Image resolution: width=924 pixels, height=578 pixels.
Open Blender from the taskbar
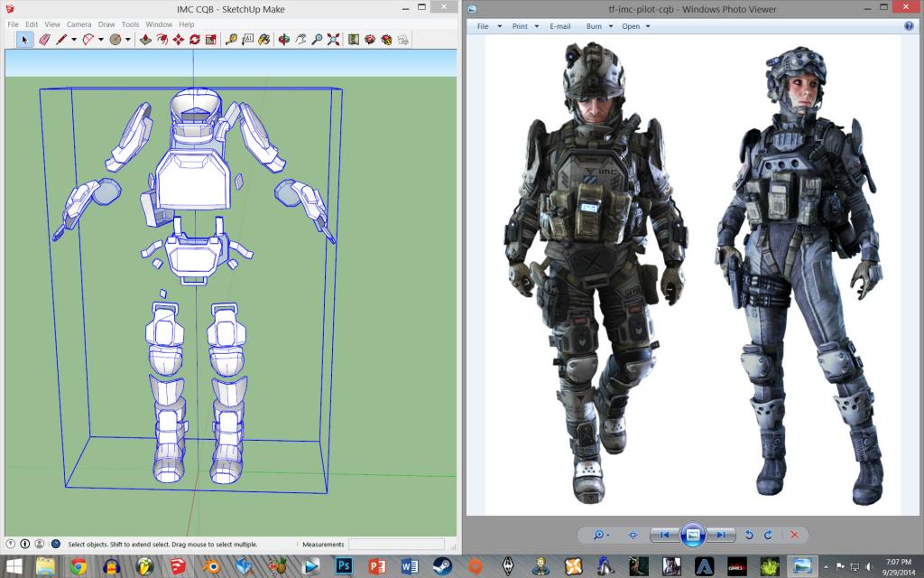(x=211, y=566)
